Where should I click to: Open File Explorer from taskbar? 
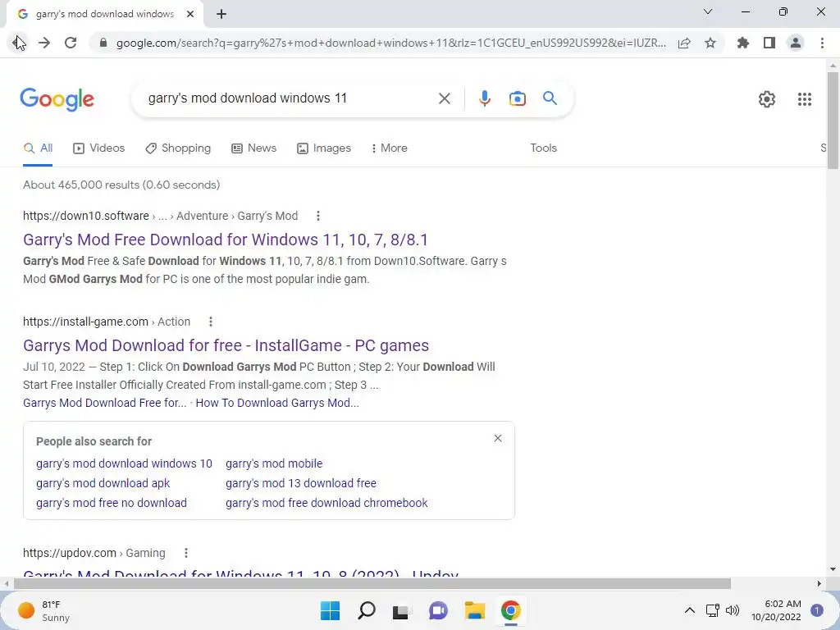click(475, 610)
